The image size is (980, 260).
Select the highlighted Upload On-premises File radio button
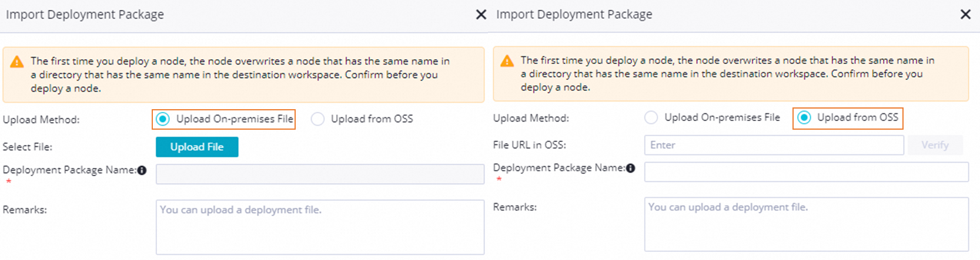163,119
